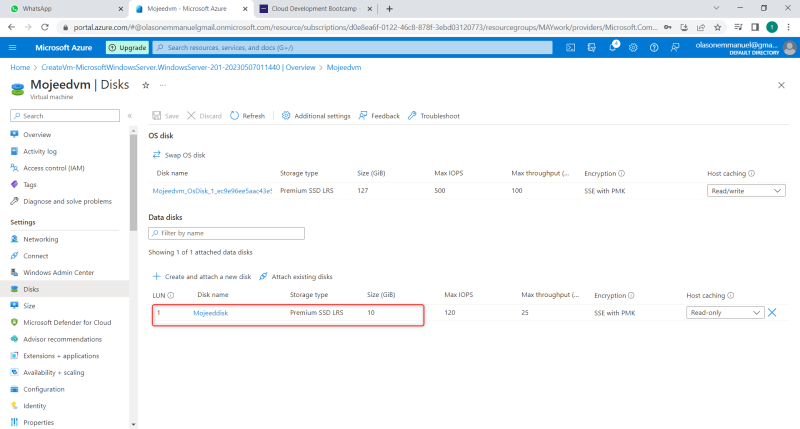Bookmark this page with the star icon

click(717, 27)
